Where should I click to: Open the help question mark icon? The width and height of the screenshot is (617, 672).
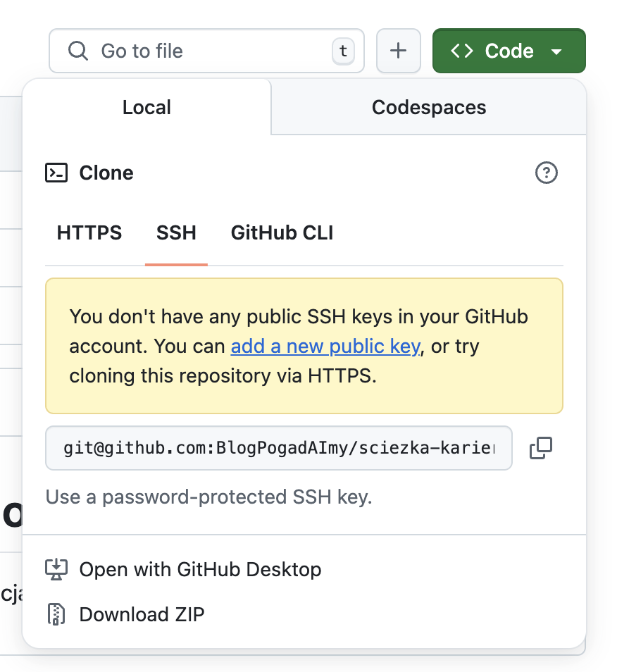click(x=546, y=173)
